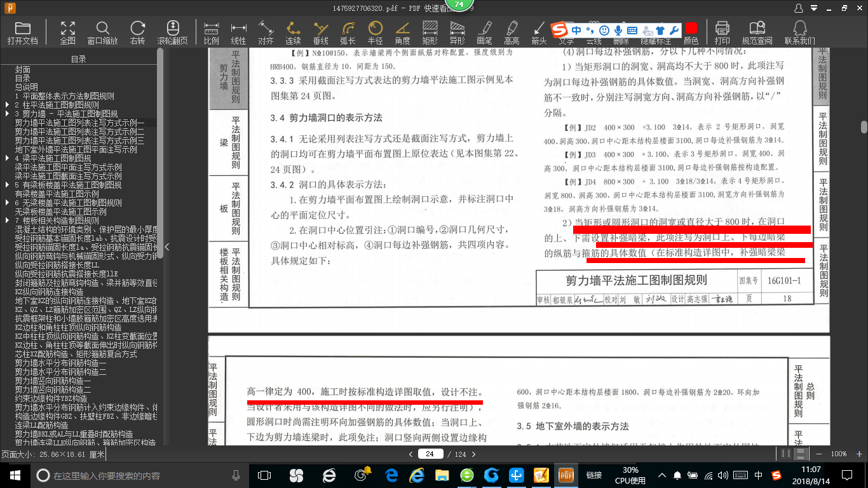Select the 异形 irregular shape tool

(457, 33)
